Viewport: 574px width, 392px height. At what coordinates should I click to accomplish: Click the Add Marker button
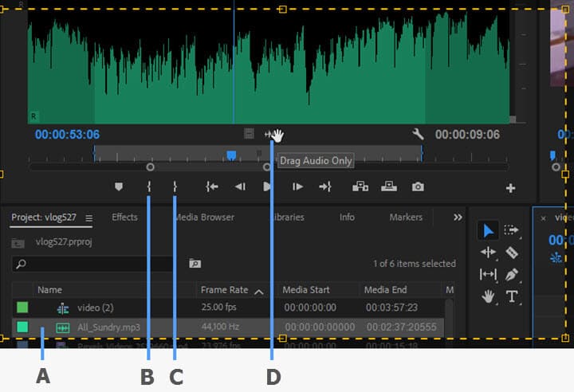(119, 187)
